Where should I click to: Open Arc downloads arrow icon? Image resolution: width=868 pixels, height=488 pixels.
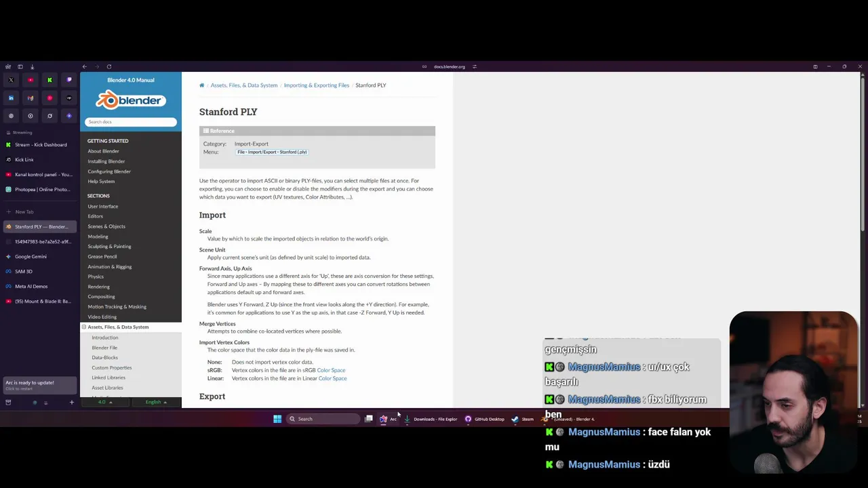point(32,66)
